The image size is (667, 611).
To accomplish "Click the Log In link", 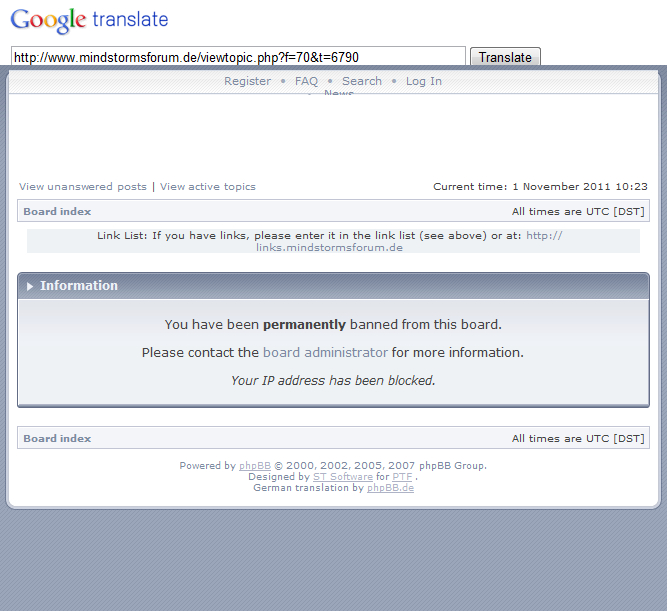I will (x=423, y=81).
